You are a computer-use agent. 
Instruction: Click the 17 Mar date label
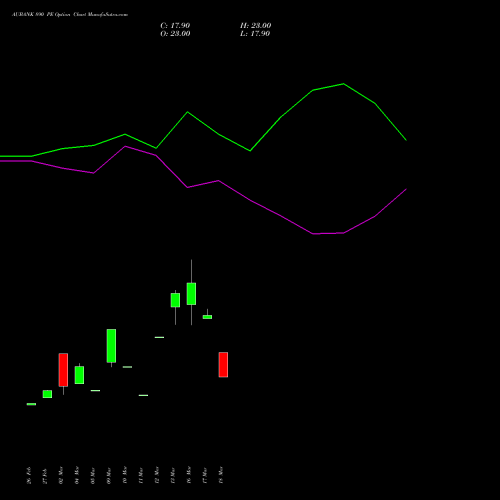click(x=205, y=475)
